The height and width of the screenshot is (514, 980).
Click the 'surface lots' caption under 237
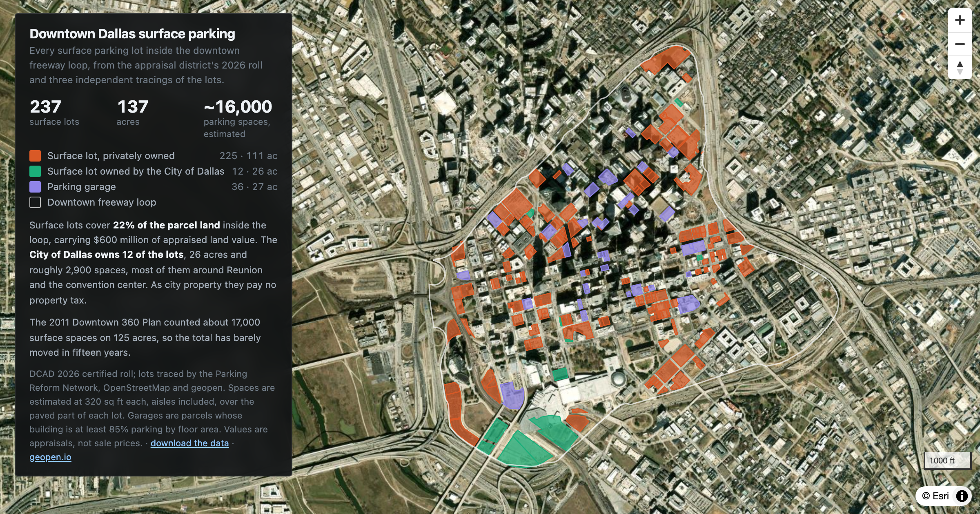54,122
